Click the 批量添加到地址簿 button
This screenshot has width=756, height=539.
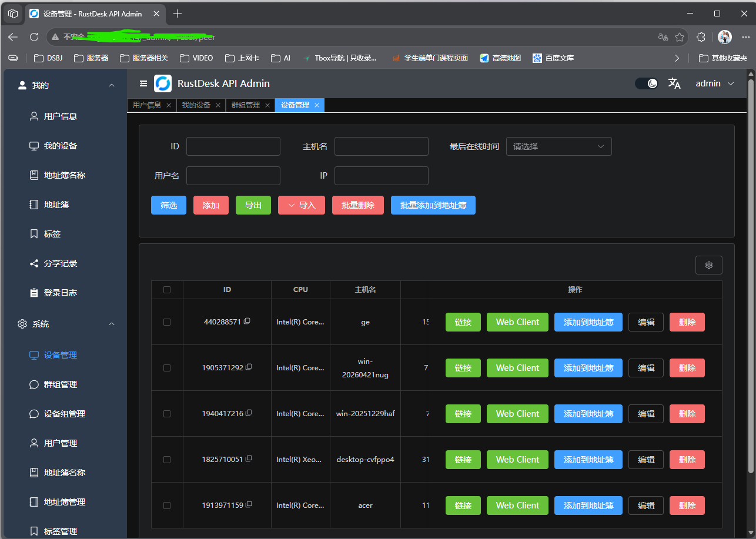tap(433, 205)
